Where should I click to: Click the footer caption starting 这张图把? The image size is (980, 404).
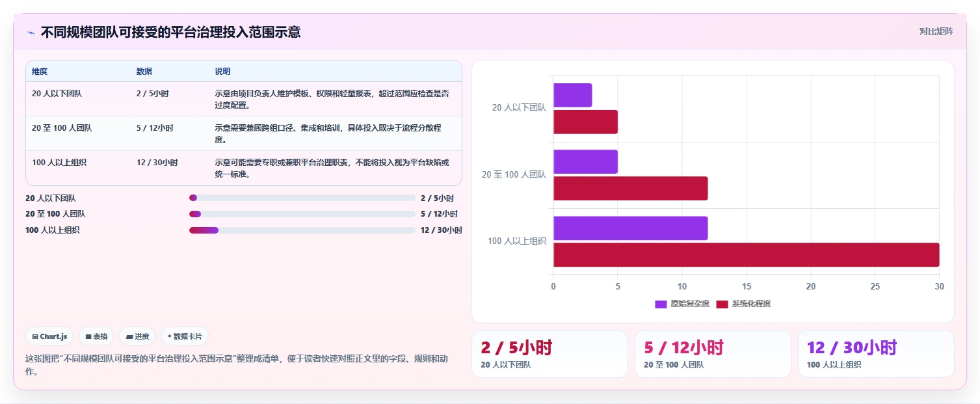click(x=236, y=365)
